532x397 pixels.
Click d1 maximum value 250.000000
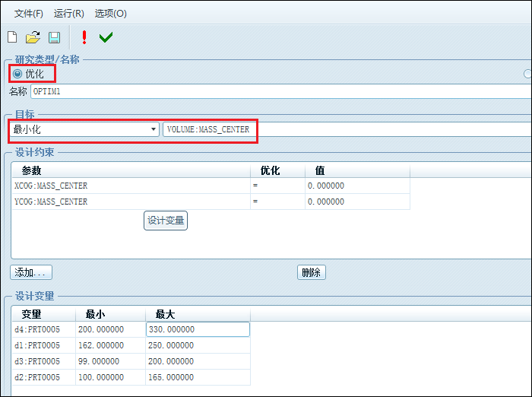pyautogui.click(x=198, y=345)
